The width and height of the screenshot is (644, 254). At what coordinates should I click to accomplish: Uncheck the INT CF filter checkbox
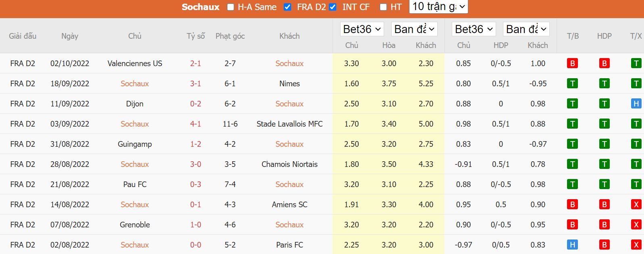click(x=332, y=7)
